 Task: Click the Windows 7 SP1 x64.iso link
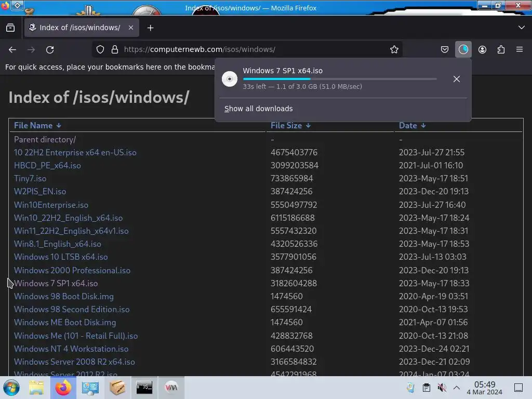(x=56, y=283)
